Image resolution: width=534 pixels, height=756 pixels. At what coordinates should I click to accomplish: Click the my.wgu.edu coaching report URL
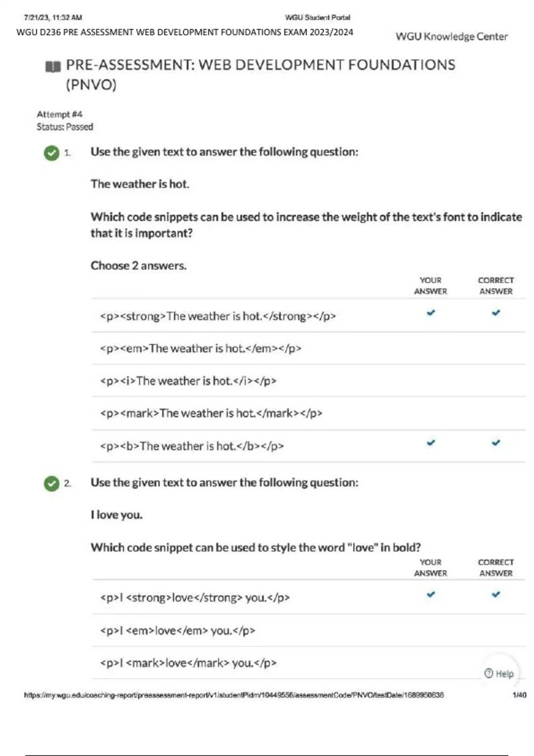234,695
